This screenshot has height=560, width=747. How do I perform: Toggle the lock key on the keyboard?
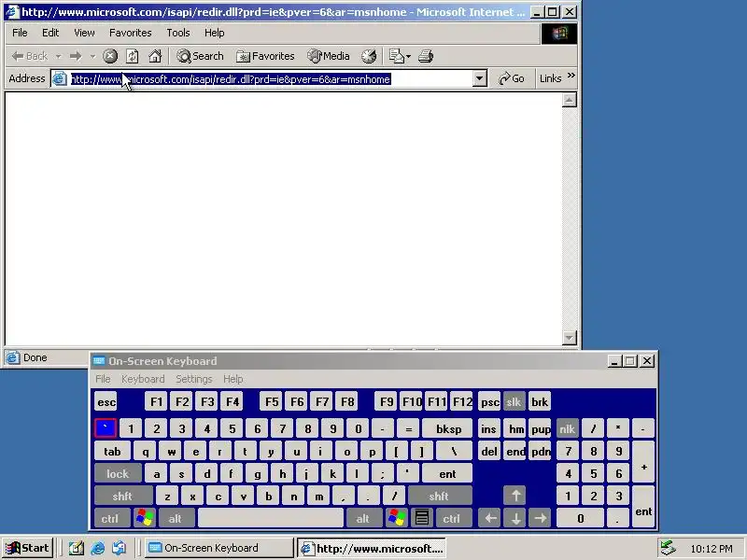click(118, 473)
